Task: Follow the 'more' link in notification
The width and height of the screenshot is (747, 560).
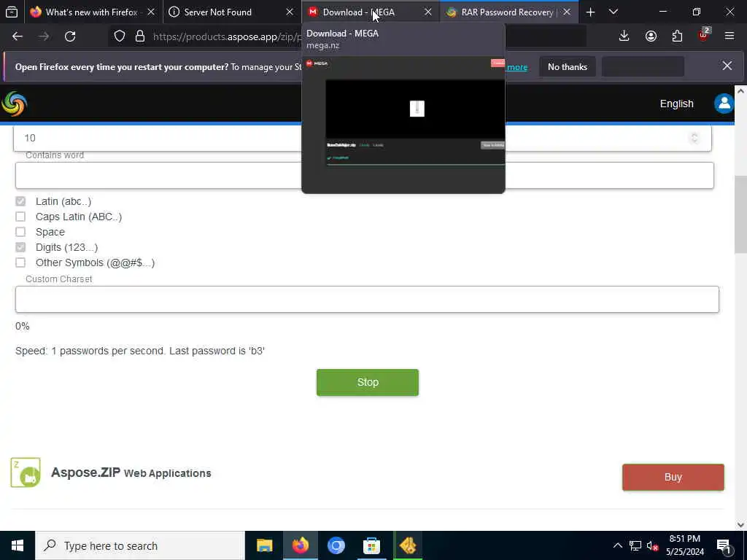Action: pyautogui.click(x=517, y=67)
